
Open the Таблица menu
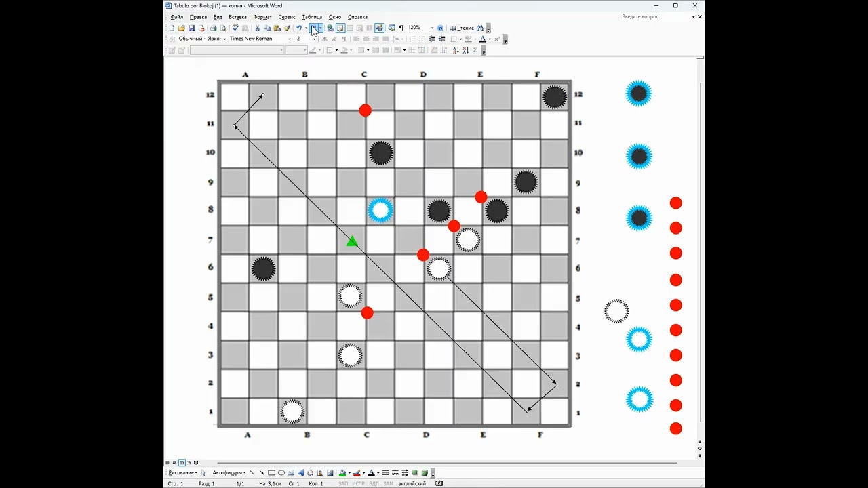click(312, 17)
